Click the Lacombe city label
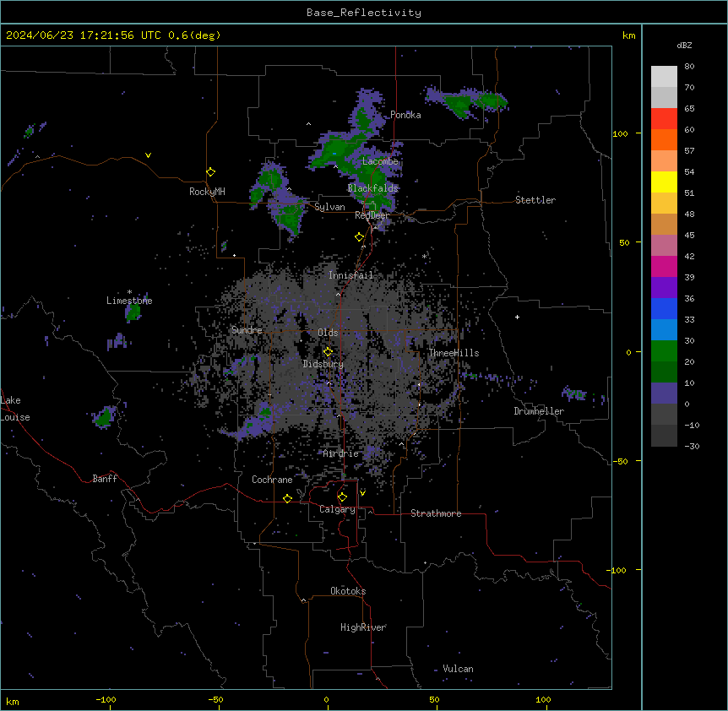This screenshot has height=711, width=728. pyautogui.click(x=380, y=161)
